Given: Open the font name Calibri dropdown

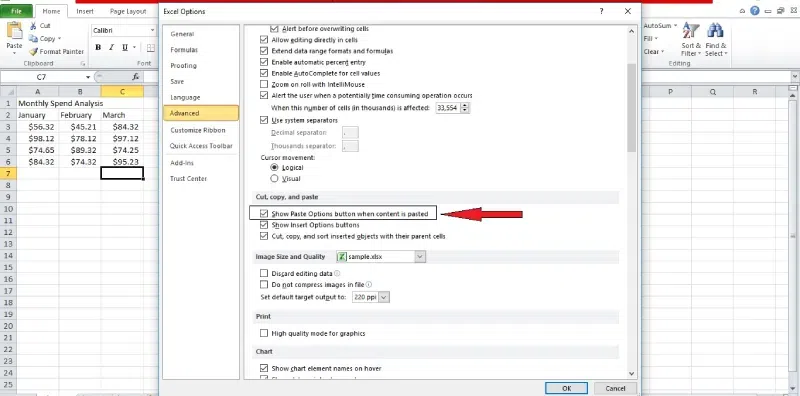Looking at the screenshot, I should 152,31.
